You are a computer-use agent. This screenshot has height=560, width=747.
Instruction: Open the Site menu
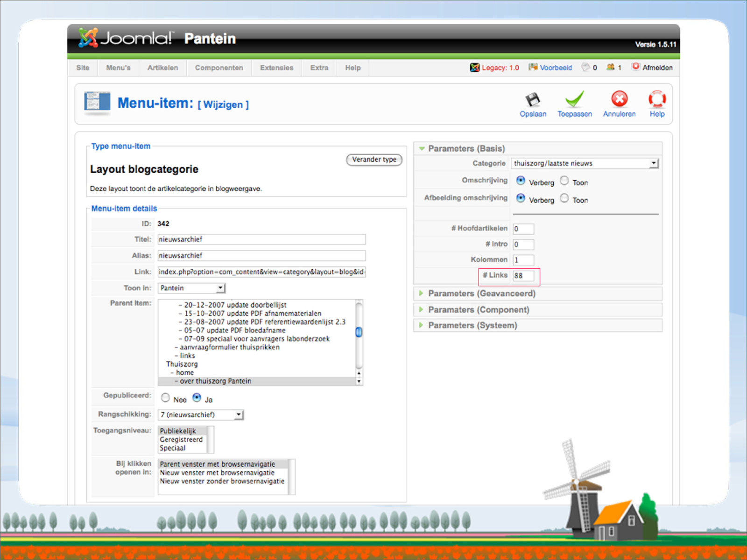(x=83, y=68)
